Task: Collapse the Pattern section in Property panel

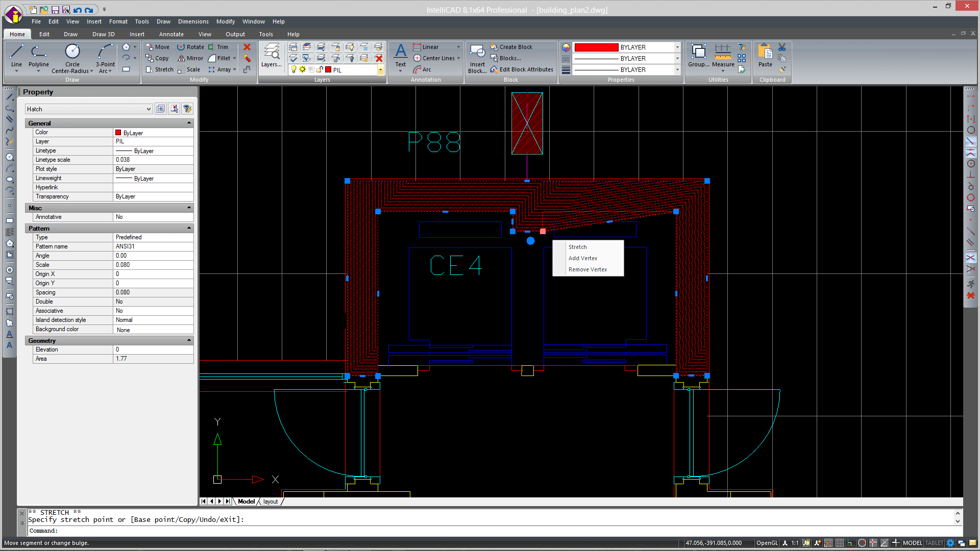Action: coord(188,228)
